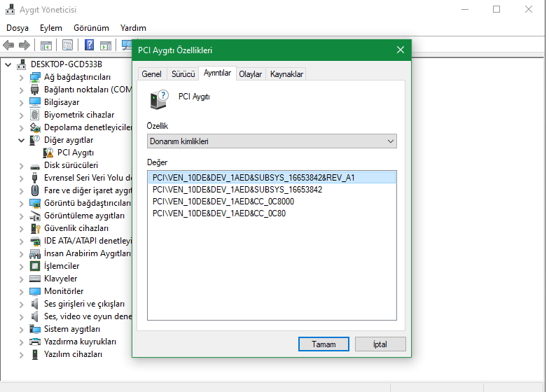The image size is (549, 392).
Task: Click the Bilgisayar monitor icon
Action: point(35,102)
